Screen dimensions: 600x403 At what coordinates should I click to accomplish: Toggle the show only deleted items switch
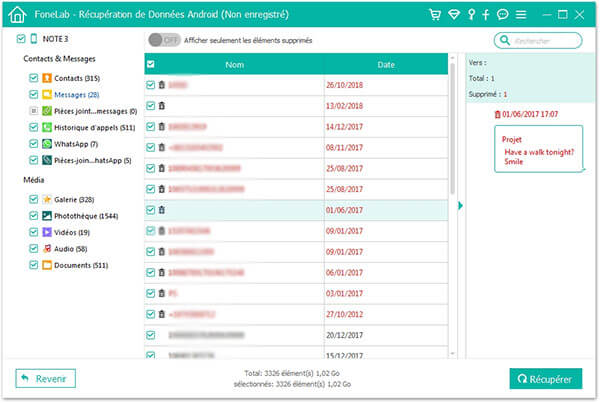pos(163,40)
